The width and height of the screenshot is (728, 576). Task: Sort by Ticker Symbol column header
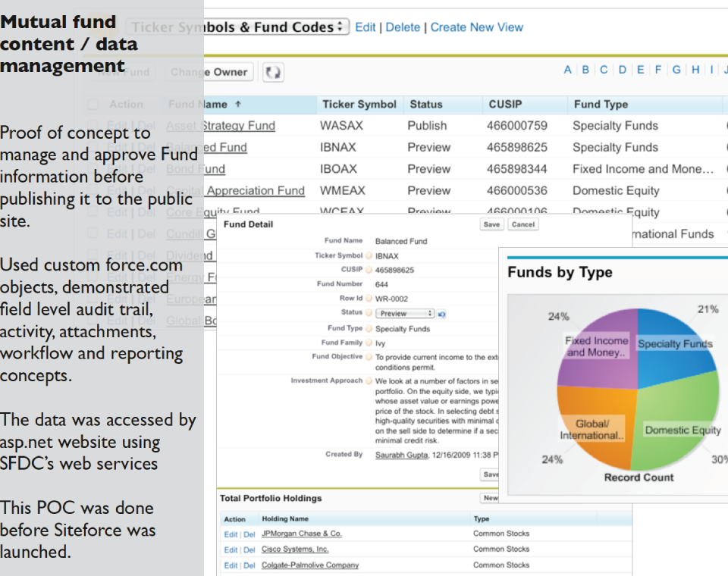pyautogui.click(x=359, y=105)
